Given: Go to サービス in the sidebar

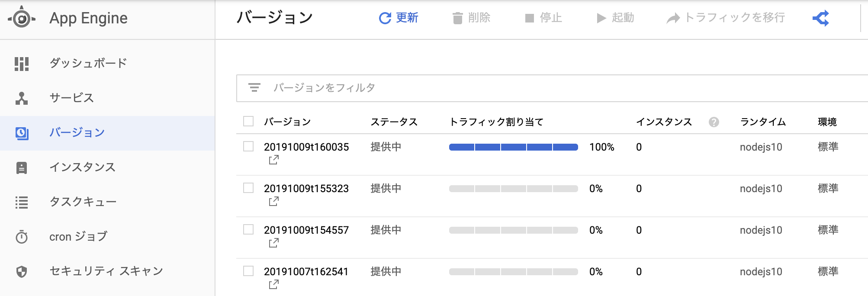Looking at the screenshot, I should (x=72, y=98).
